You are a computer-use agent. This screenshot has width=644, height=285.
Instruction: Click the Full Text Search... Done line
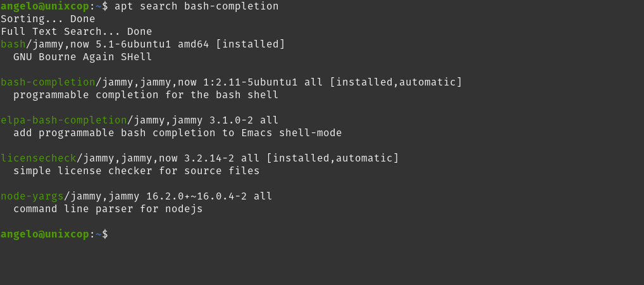[77, 32]
